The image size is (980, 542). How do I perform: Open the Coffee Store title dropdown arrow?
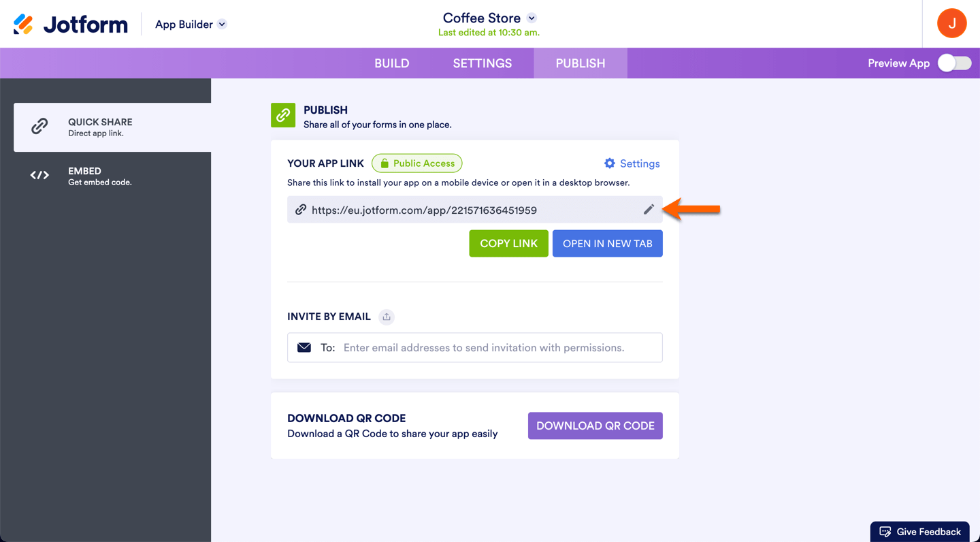pyautogui.click(x=532, y=18)
